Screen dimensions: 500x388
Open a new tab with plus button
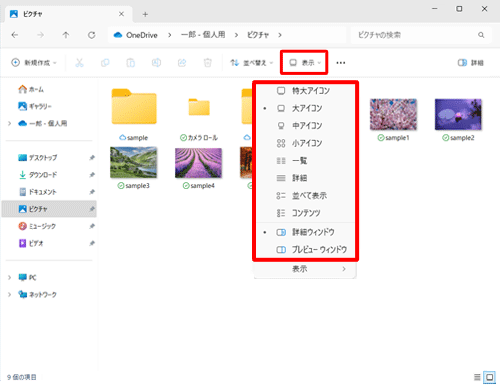coord(145,14)
